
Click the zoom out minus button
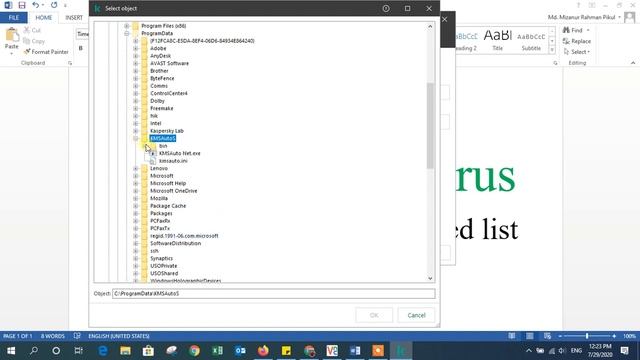tap(560, 336)
